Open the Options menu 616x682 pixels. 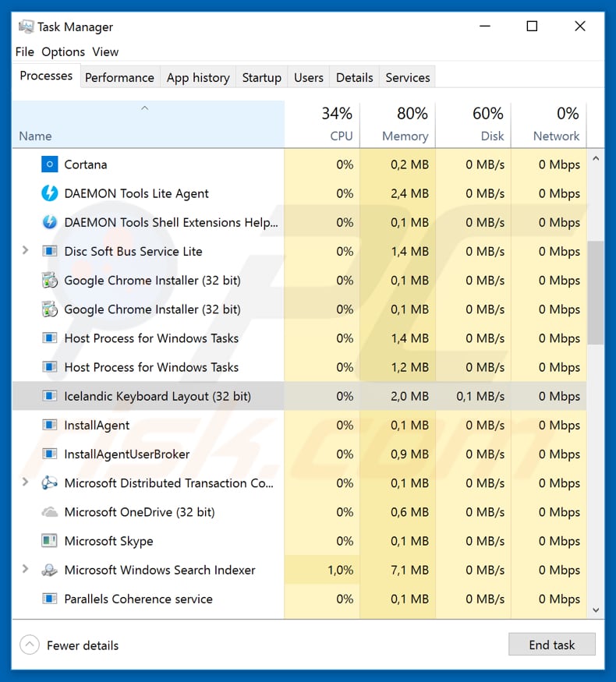tap(63, 51)
